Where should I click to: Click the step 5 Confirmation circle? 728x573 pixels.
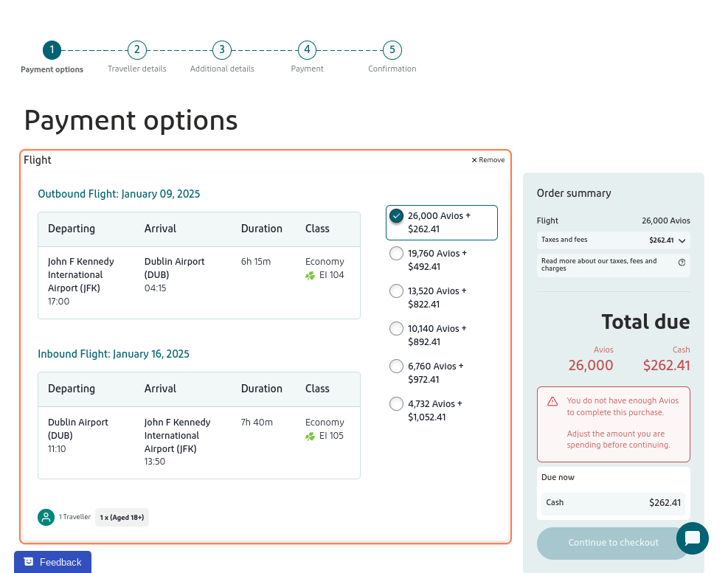coord(392,50)
